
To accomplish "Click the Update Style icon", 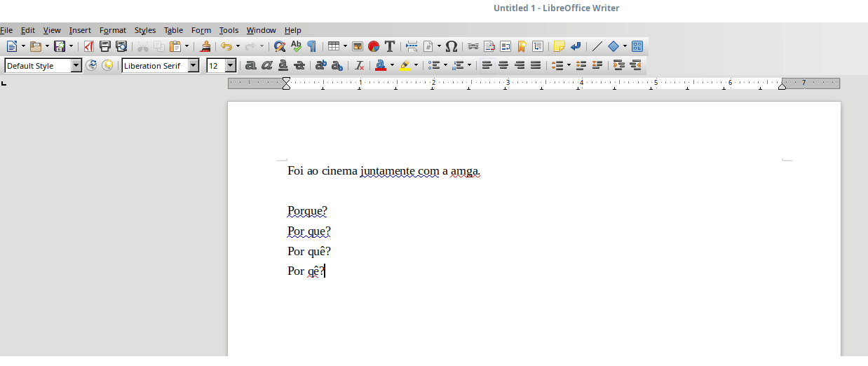I will (x=91, y=65).
